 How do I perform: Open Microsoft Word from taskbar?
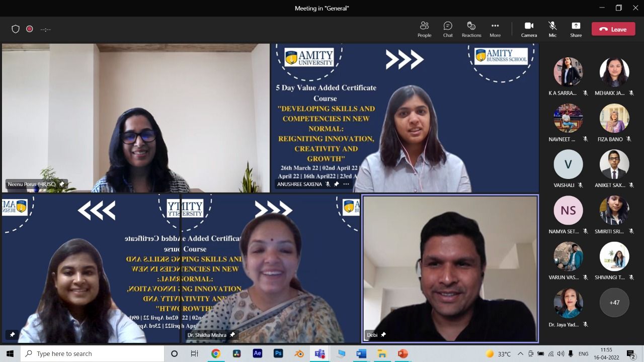(361, 353)
